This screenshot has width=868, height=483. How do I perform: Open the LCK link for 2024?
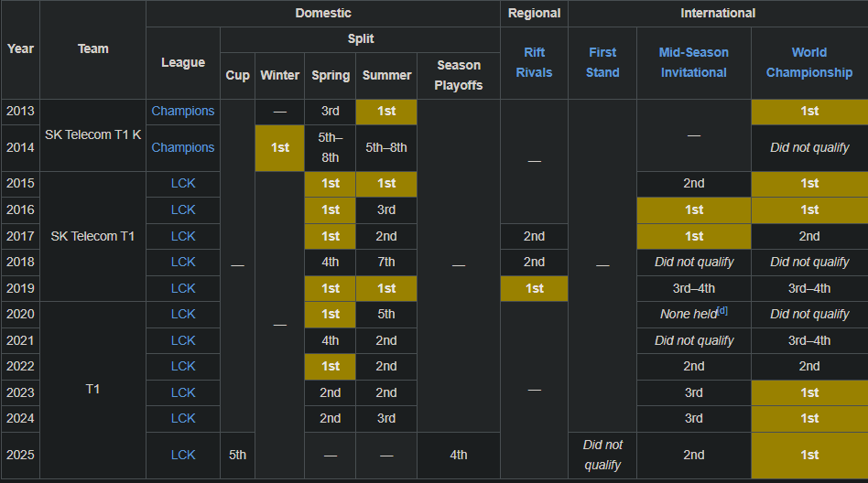pos(183,419)
